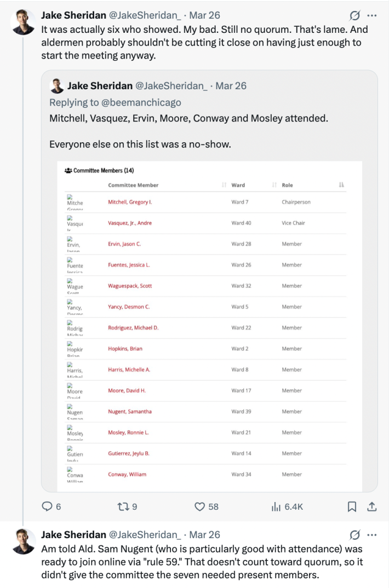Open quoted tweet's Jake Sheridan name

[100, 86]
